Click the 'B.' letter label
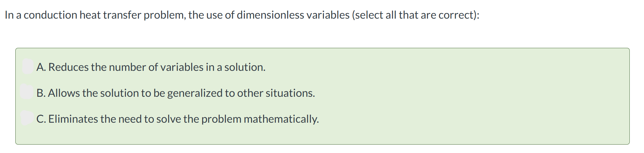 (41, 93)
